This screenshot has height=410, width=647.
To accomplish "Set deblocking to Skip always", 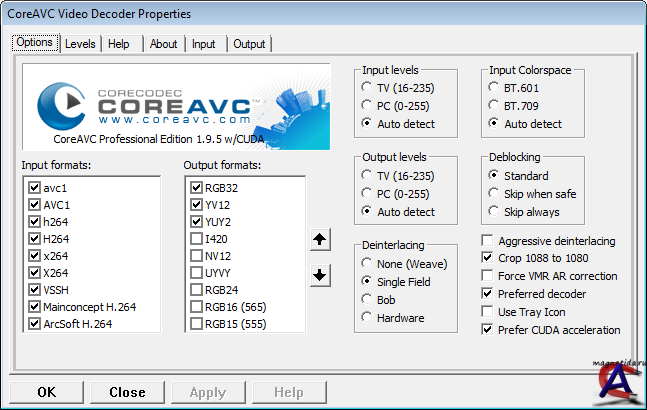I will click(x=495, y=211).
